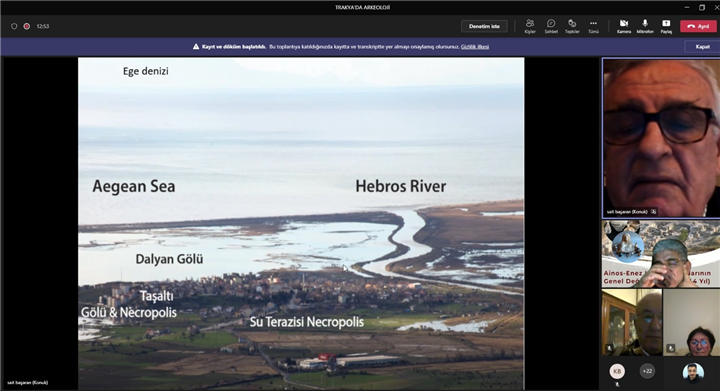Select the KB participant avatar
This screenshot has height=391, width=720.
tap(617, 371)
